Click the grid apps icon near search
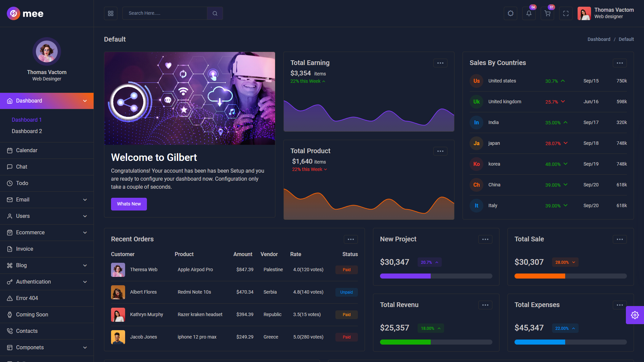This screenshot has height=362, width=644. (x=111, y=13)
